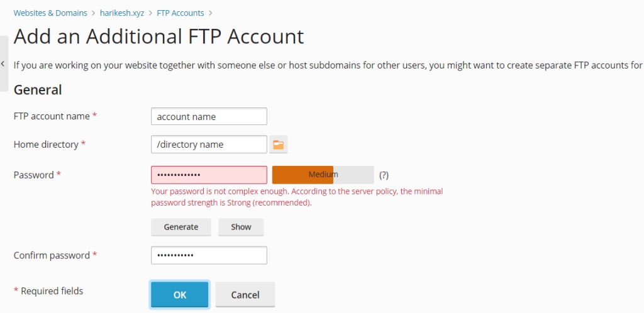Generate a strong password
Viewport: 644px width, 313px height.
point(181,227)
